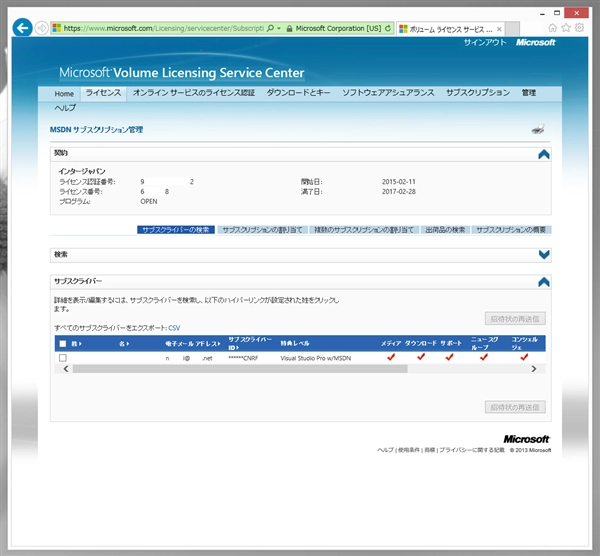Check the subscriber row checkbox
Screen dimensions: 600x556
point(63,358)
